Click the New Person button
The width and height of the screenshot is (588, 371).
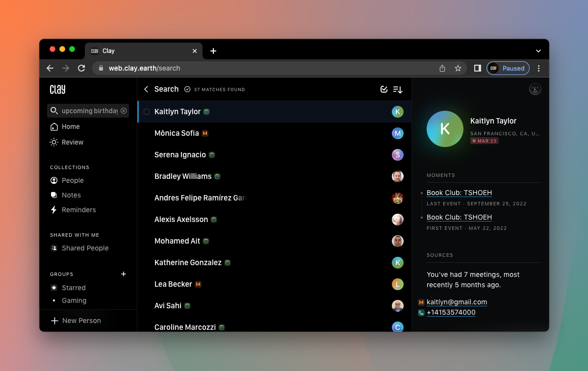coord(76,321)
